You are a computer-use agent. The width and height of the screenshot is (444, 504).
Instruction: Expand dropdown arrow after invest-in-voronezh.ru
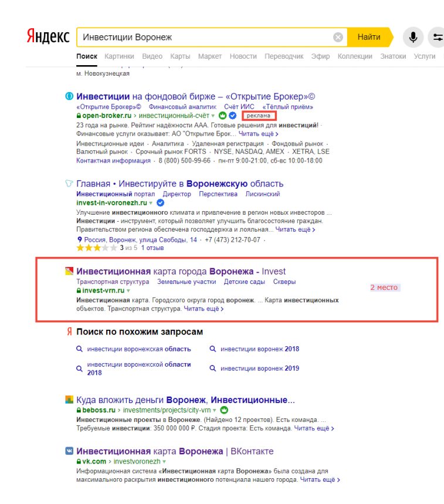point(151,203)
